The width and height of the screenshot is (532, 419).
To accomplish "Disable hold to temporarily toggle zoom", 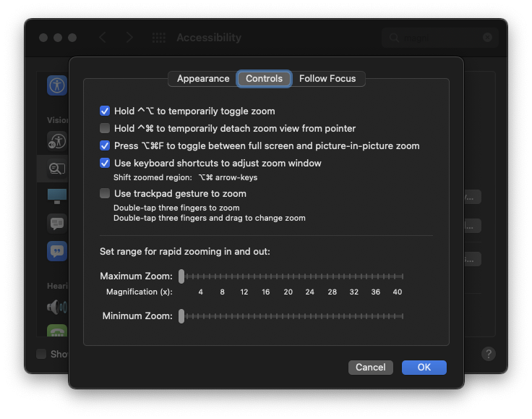I will click(x=105, y=111).
